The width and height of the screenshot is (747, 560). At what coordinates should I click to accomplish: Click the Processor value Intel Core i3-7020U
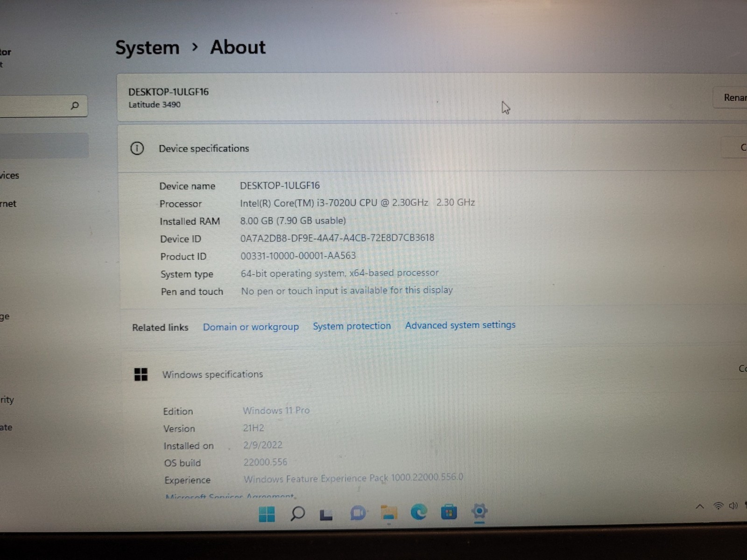tap(357, 203)
